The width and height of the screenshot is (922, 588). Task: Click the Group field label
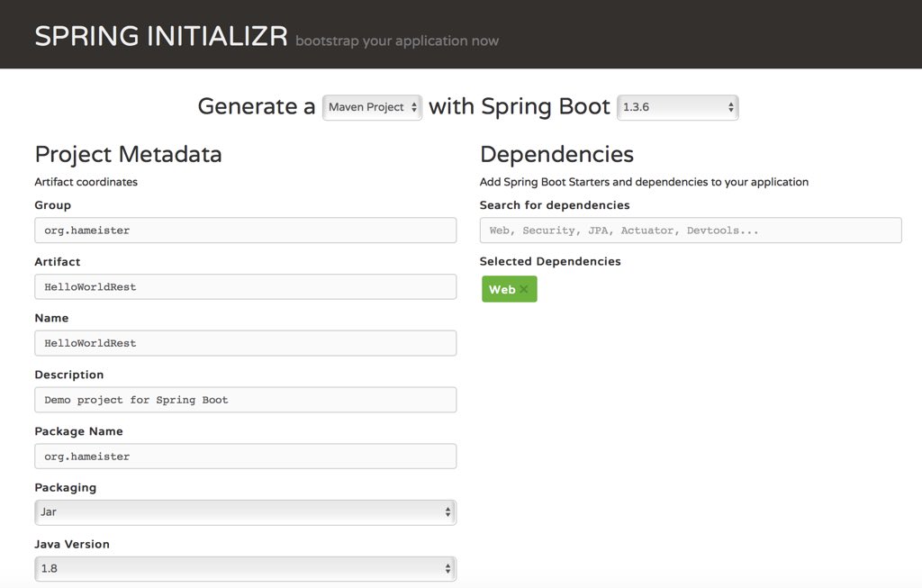(x=52, y=205)
